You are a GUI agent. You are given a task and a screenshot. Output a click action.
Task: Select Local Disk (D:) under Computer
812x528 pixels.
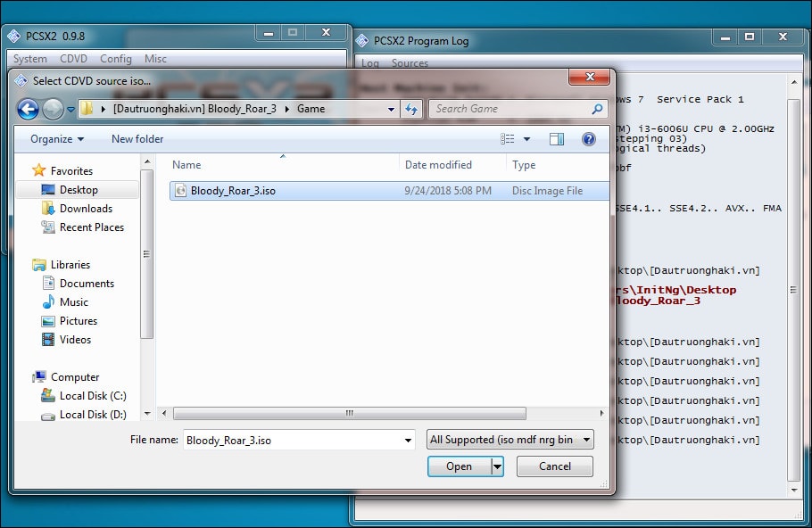pos(93,415)
